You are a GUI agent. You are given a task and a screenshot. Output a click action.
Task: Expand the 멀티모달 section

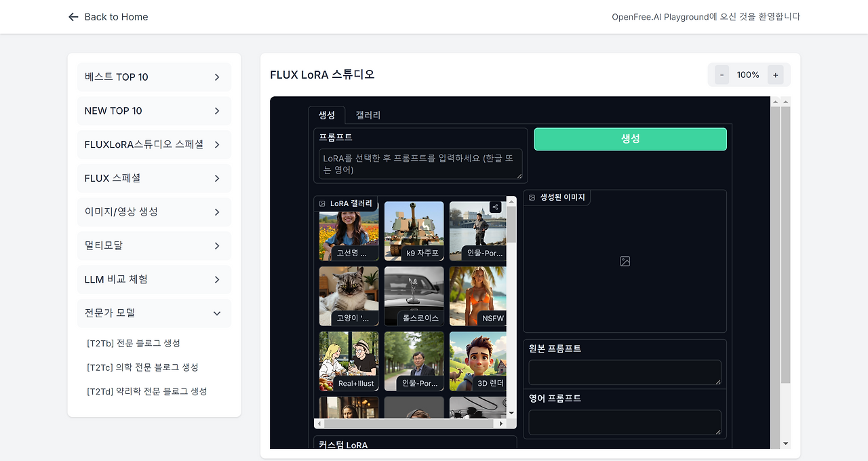click(x=154, y=245)
